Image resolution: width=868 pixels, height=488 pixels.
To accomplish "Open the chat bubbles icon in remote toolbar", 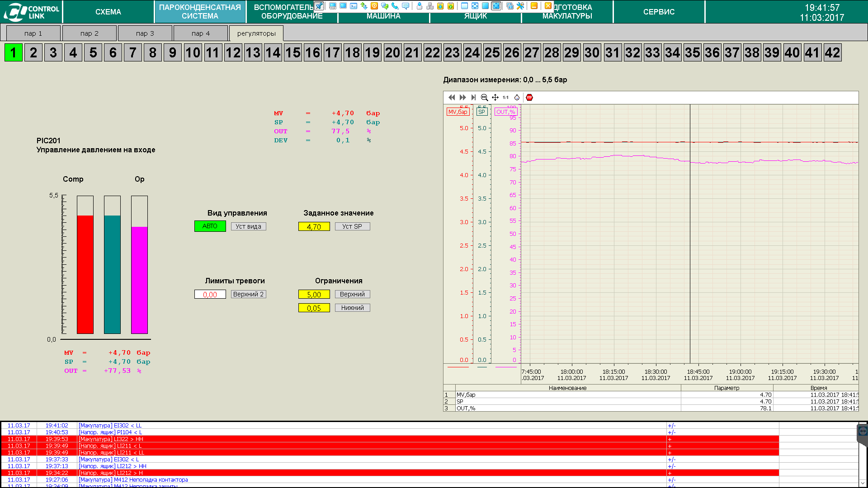I will [385, 6].
